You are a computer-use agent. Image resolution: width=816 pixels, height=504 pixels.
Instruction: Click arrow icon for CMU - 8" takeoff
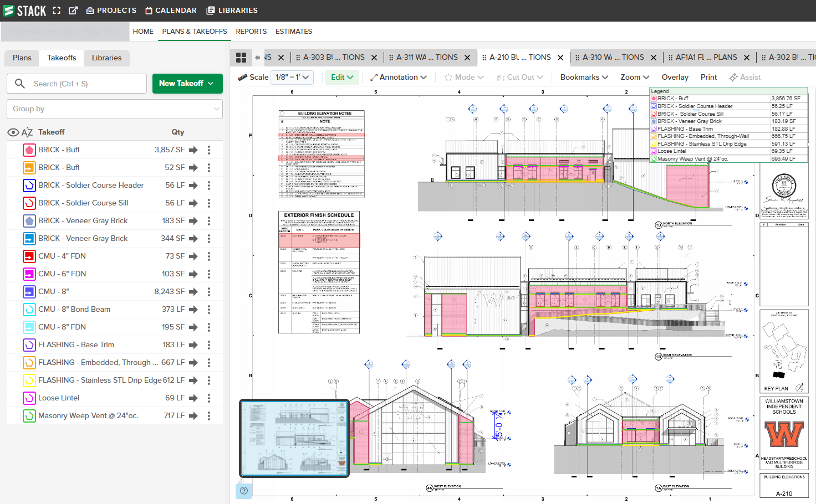[193, 292]
